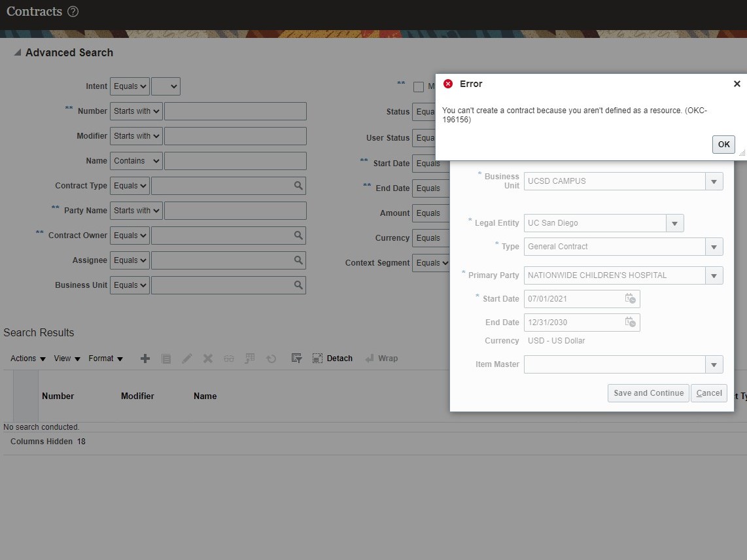Open the Amount operator Equals dropdown
Screen dimensions: 747x560
pyautogui.click(x=430, y=213)
